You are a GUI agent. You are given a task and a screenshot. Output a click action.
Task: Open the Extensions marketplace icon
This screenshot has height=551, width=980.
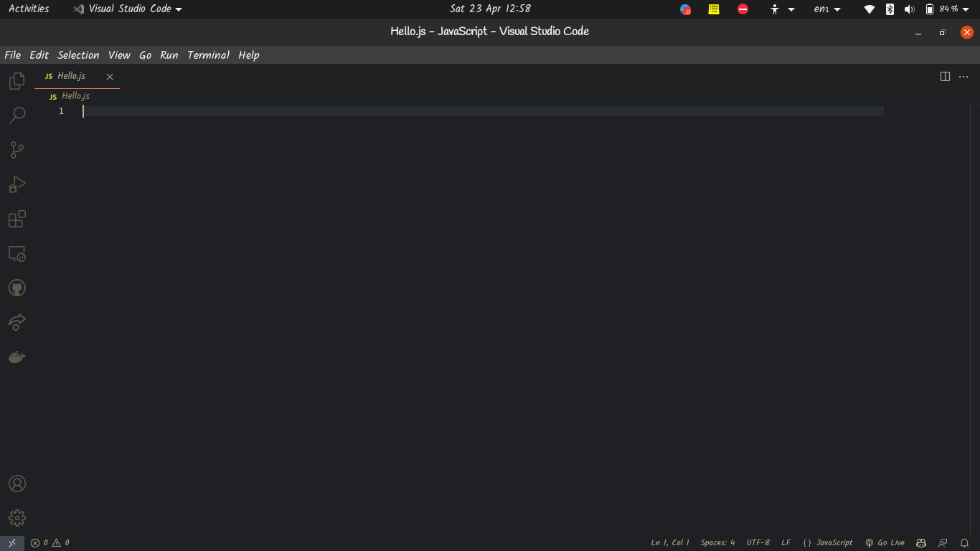tap(17, 219)
